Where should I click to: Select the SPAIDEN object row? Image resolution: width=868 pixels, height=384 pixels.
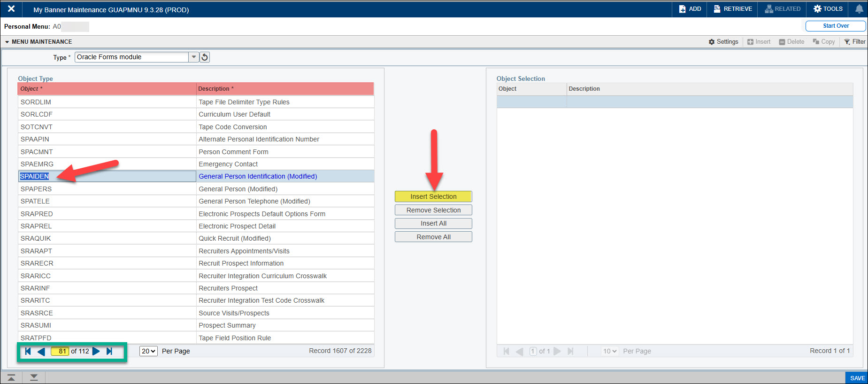[107, 176]
